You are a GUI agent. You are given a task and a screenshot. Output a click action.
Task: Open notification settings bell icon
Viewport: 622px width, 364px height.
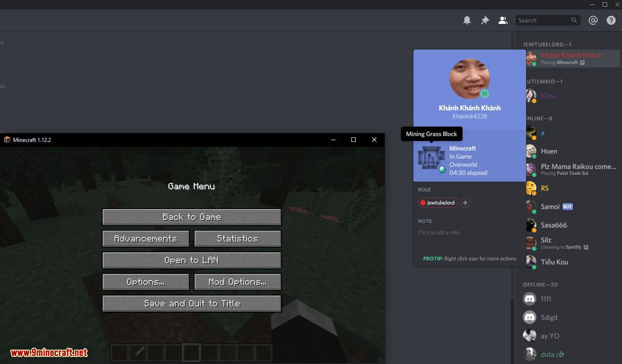click(467, 20)
